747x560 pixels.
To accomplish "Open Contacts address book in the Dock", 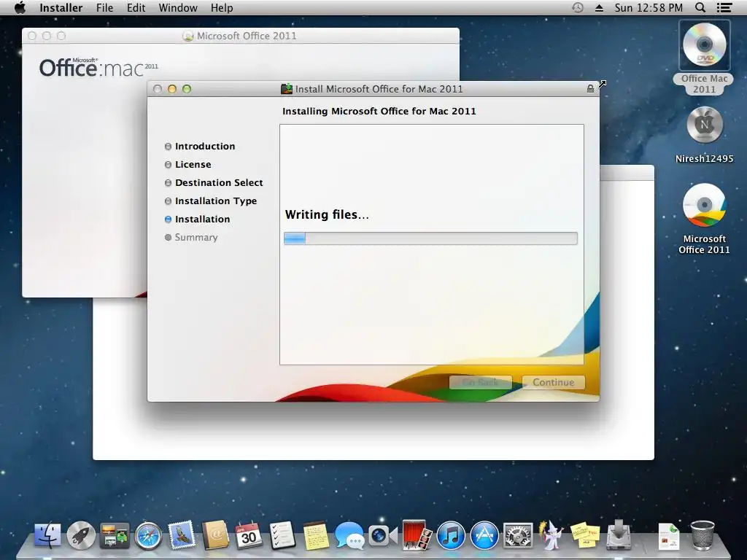I will pyautogui.click(x=215, y=534).
